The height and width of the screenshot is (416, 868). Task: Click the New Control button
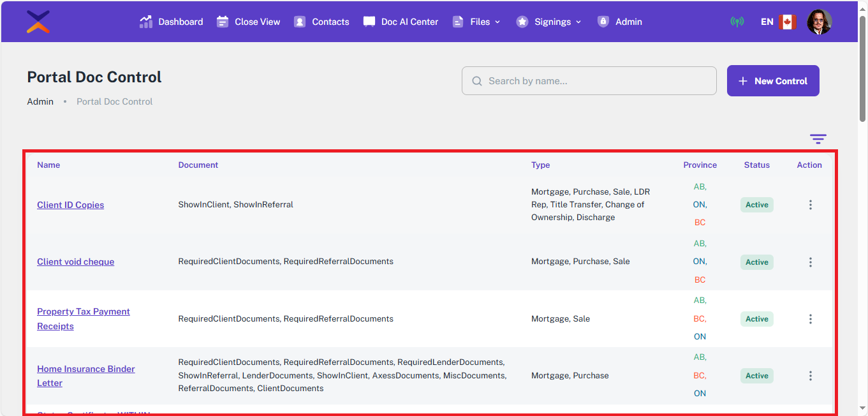(x=773, y=81)
